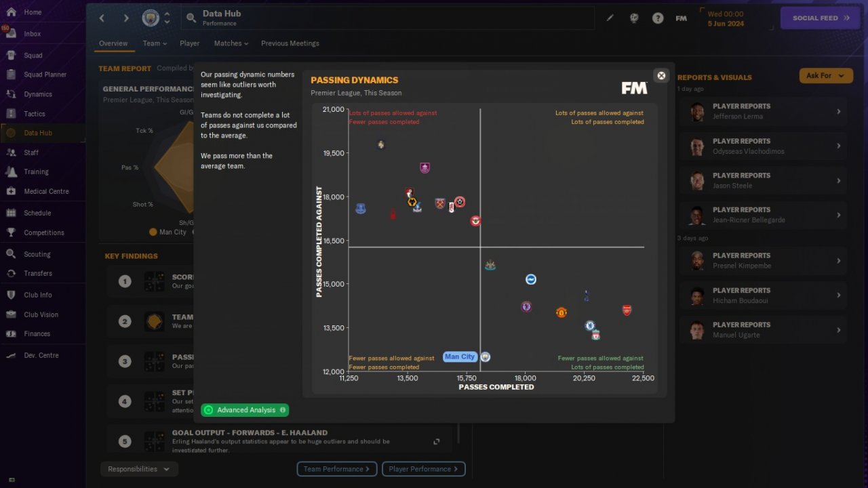Select the Newcastle badge on the scatter chart
868x488 pixels.
click(490, 265)
